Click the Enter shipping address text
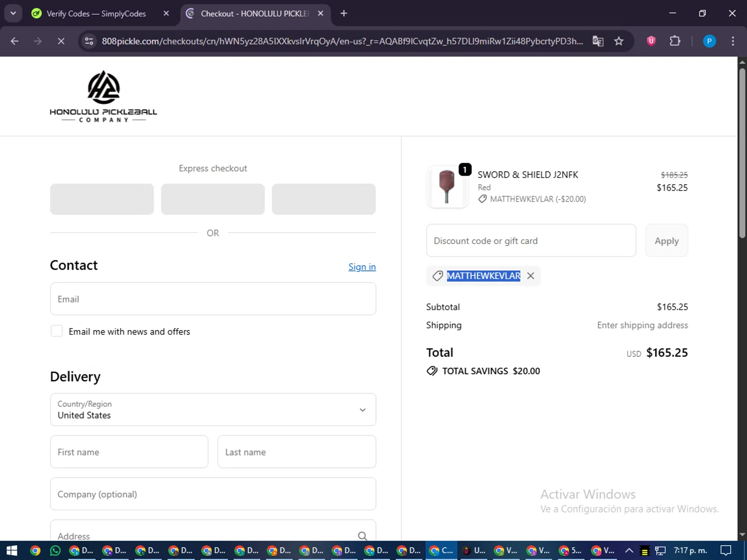This screenshot has height=560, width=747. click(x=642, y=325)
